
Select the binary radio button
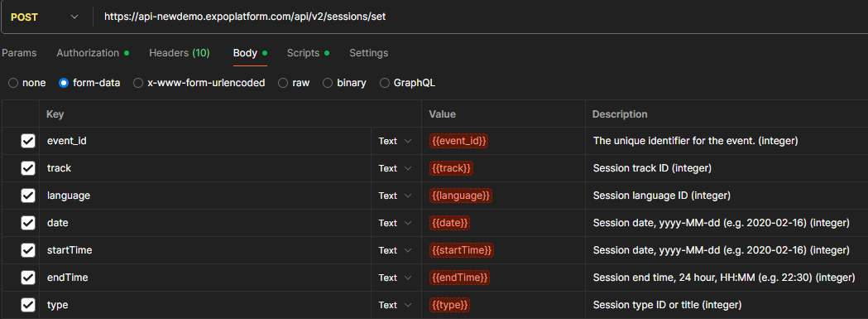tap(328, 83)
